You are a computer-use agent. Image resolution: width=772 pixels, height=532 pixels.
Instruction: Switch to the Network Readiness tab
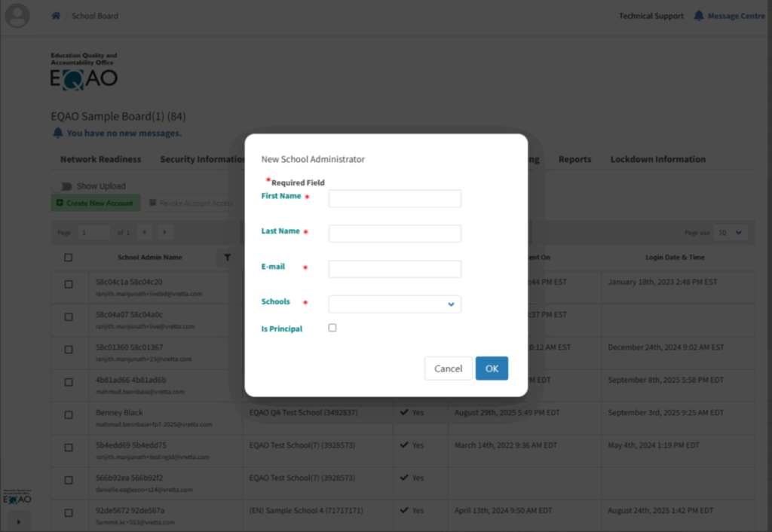(100, 160)
